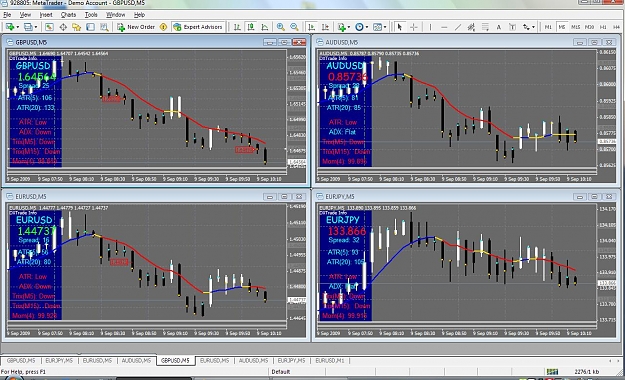Click the yellow diamond MetaEditor icon
The width and height of the screenshot is (625, 380).
click(x=163, y=27)
